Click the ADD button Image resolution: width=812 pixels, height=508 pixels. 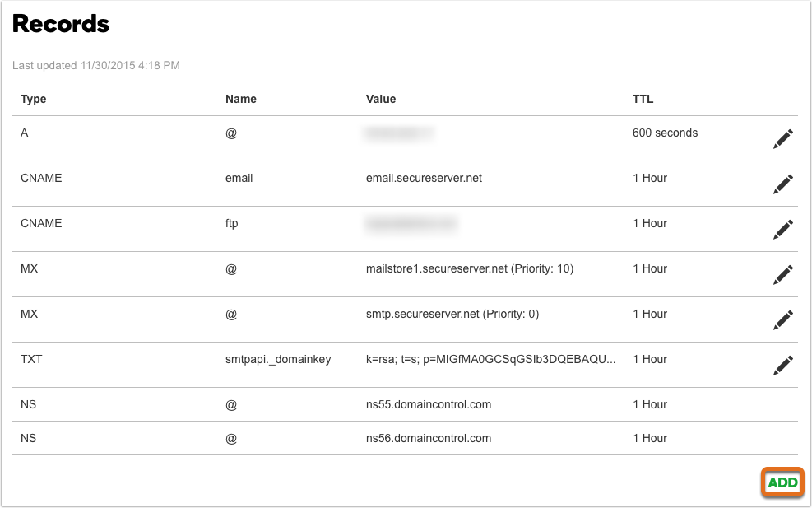[782, 482]
